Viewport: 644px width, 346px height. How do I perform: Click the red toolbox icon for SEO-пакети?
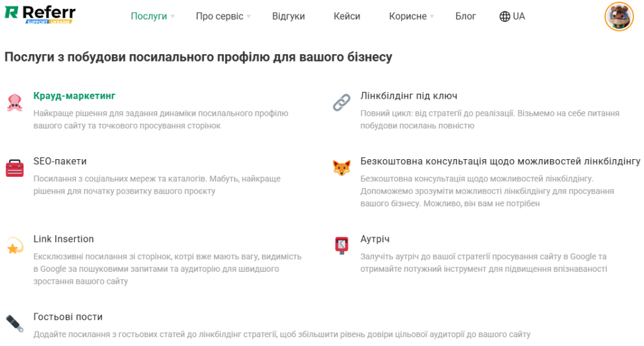click(x=14, y=168)
